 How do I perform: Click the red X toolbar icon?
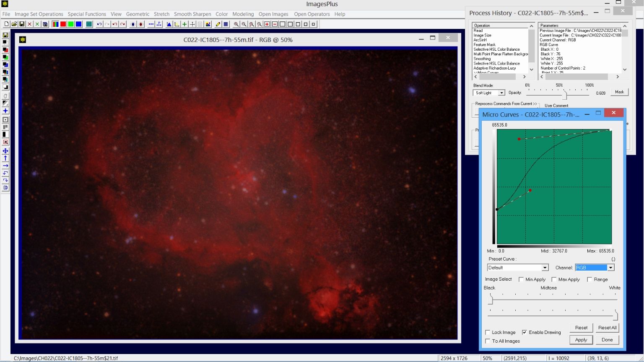pyautogui.click(x=30, y=24)
